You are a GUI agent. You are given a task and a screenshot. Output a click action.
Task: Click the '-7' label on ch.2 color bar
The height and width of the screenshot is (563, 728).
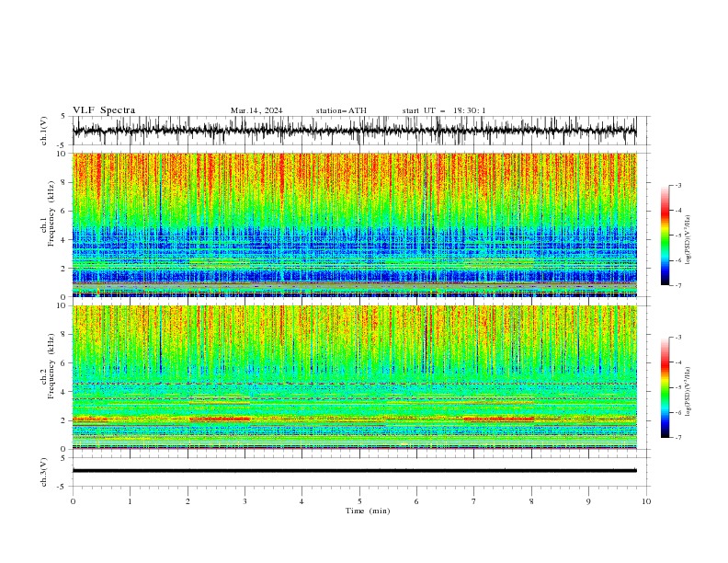pos(677,438)
